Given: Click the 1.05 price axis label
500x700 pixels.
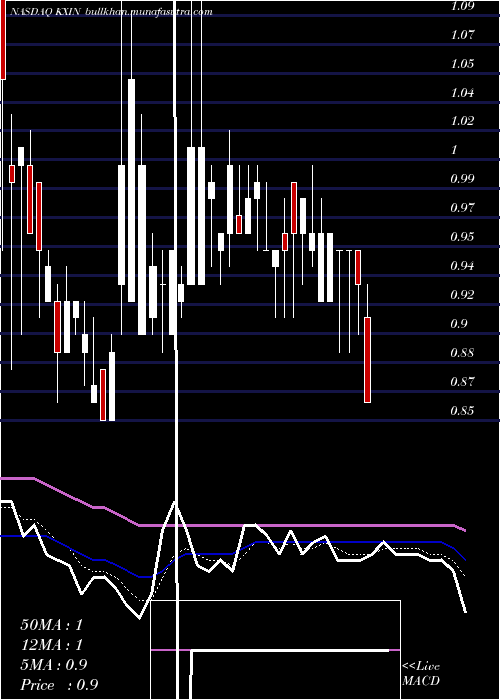Looking at the screenshot, I should [x=462, y=63].
